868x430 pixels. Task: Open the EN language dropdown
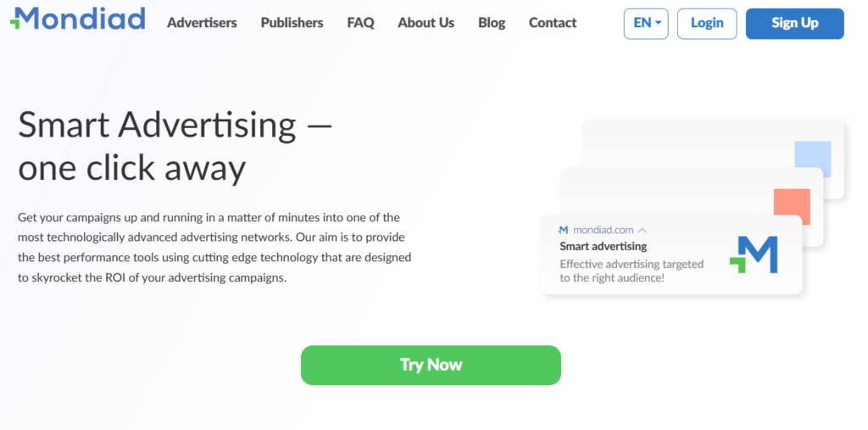point(646,23)
